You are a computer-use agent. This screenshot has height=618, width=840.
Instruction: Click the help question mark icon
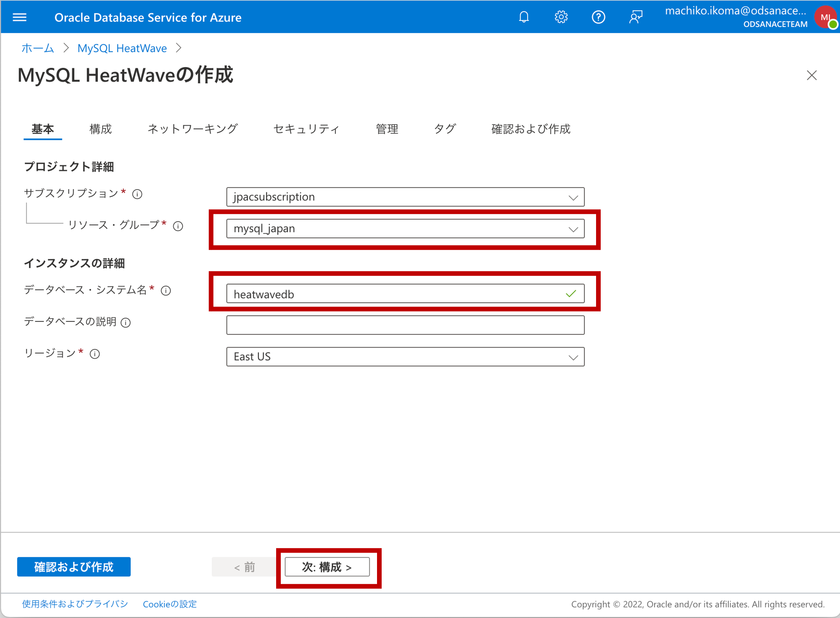pos(598,17)
